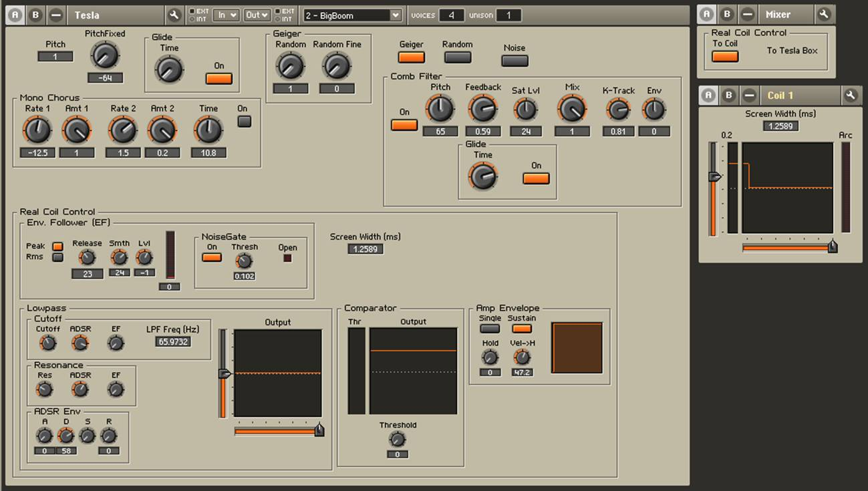Open Coil 1 wrench settings icon
The image size is (868, 491).
[851, 95]
